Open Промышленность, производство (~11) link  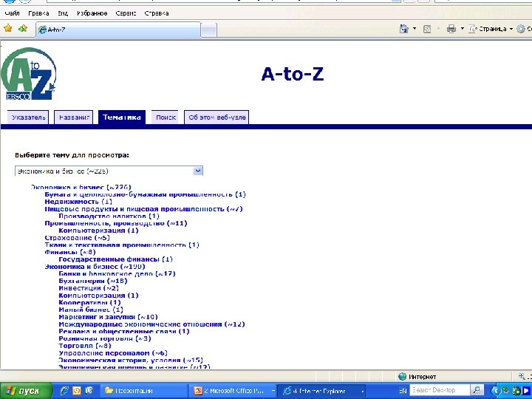[116, 223]
